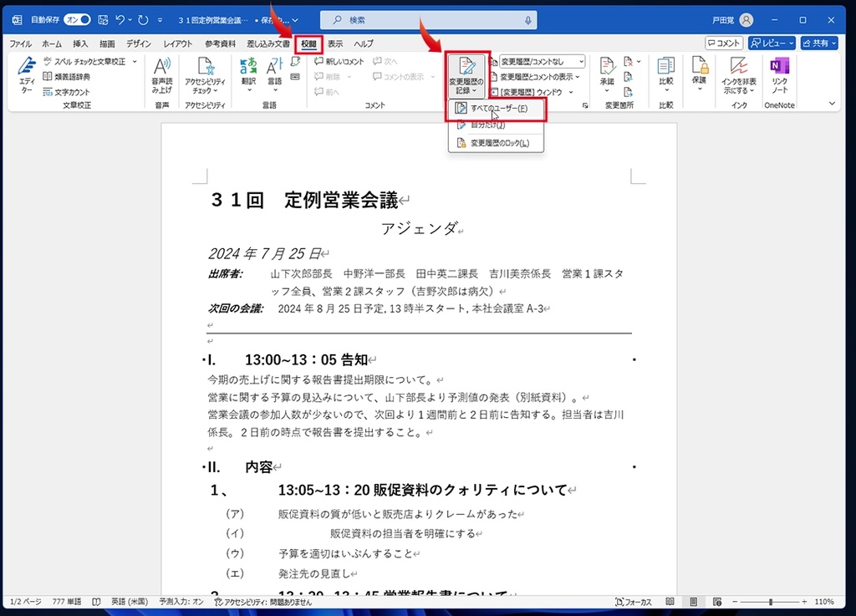This screenshot has width=856, height=616.
Task: Click the Undo icon
Action: point(120,20)
